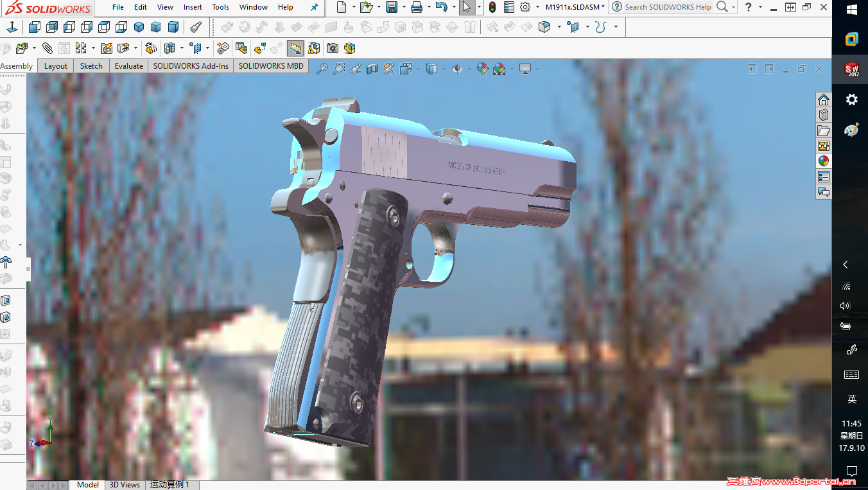Image resolution: width=868 pixels, height=490 pixels.
Task: Open the Appearances and Scenes task pane
Action: (x=824, y=161)
